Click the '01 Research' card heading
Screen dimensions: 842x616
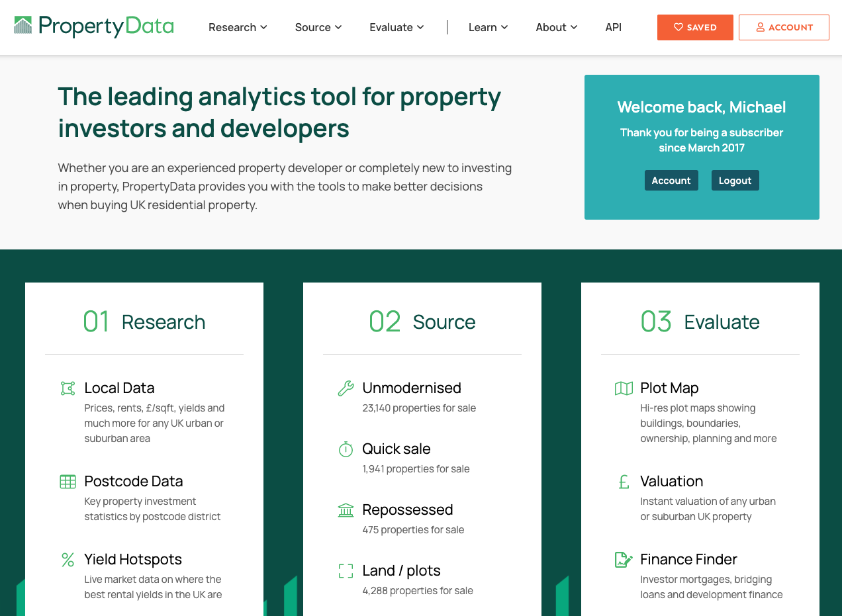[144, 322]
